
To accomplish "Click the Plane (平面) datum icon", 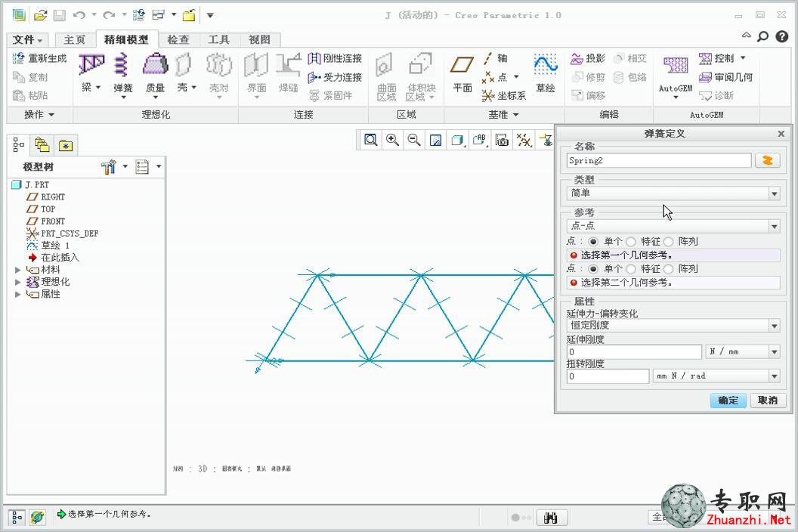I will [x=462, y=65].
